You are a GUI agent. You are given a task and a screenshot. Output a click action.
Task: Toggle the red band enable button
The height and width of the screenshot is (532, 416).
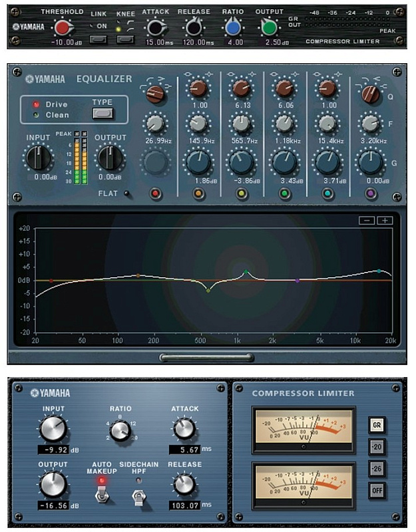pyautogui.click(x=156, y=194)
